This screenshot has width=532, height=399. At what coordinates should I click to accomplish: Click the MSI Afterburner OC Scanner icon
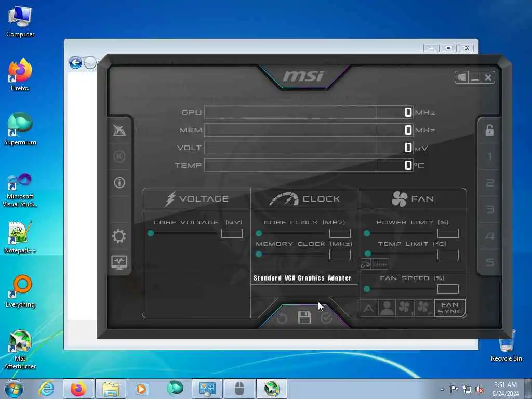click(x=119, y=130)
